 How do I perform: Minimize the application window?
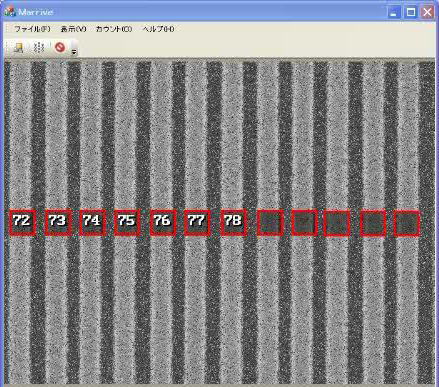tap(394, 12)
